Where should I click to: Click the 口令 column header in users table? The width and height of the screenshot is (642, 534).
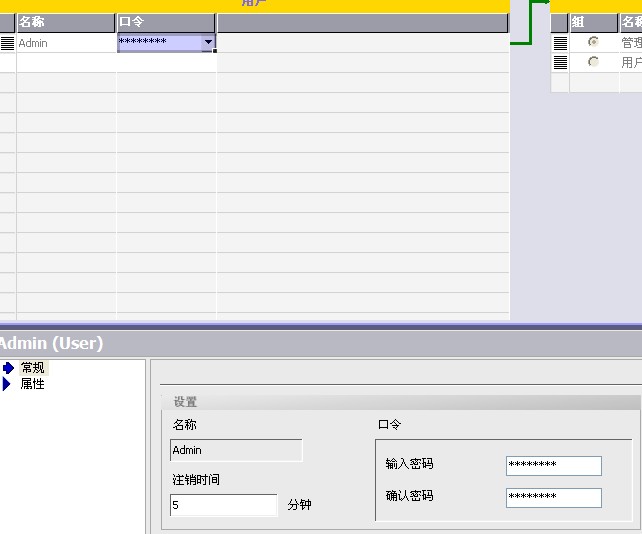point(166,22)
